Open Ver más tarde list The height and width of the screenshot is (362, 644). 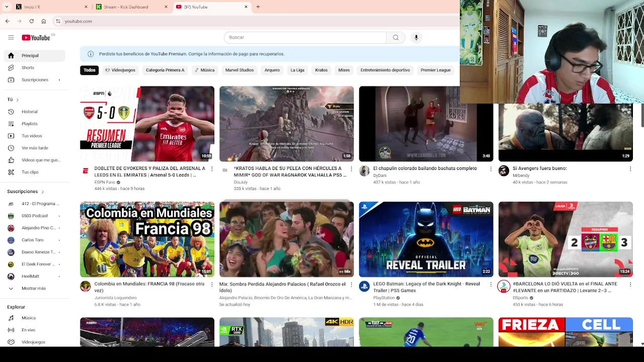coord(34,148)
